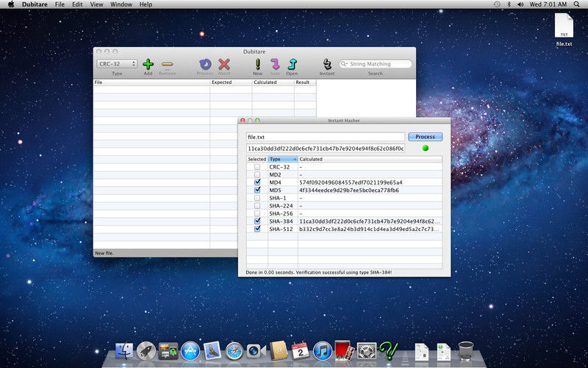Enable the SHA-256 checkbox

pos(257,213)
